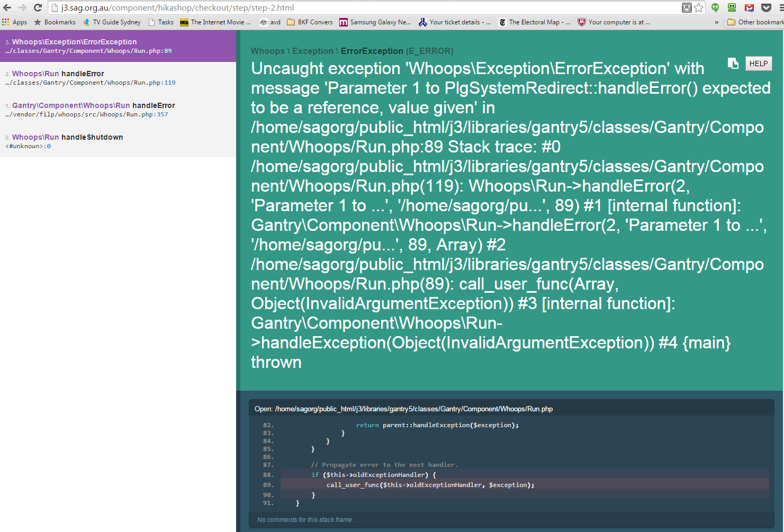Open the TV Guide Sydney bookmark
784x532 pixels.
click(112, 22)
